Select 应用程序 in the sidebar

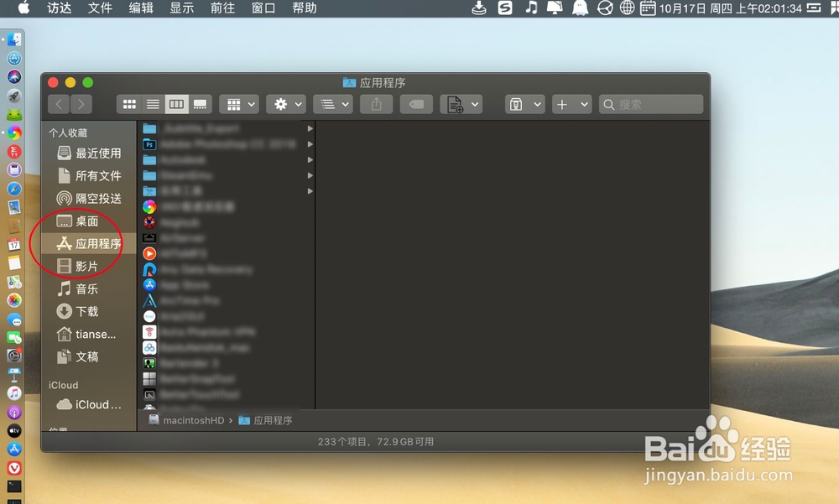click(89, 243)
